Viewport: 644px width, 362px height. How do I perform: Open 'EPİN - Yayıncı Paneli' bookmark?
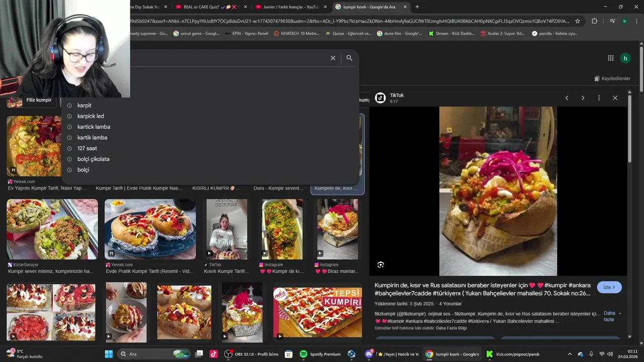click(246, 34)
